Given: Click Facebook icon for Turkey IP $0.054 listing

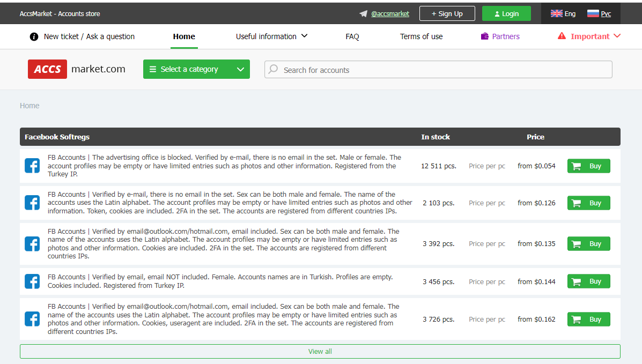Looking at the screenshot, I should [x=32, y=166].
